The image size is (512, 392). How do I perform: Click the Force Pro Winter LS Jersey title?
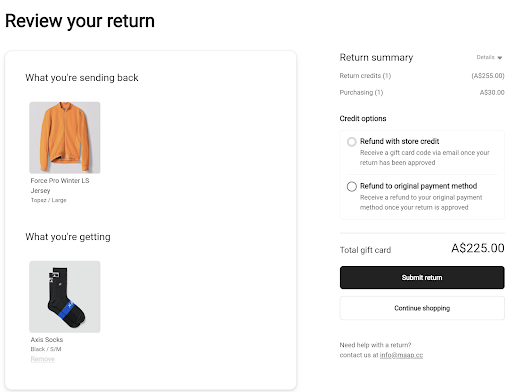click(x=60, y=185)
